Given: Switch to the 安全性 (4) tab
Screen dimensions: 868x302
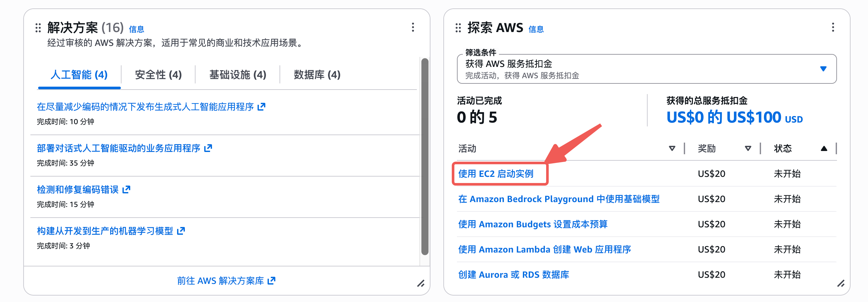Looking at the screenshot, I should pos(158,74).
